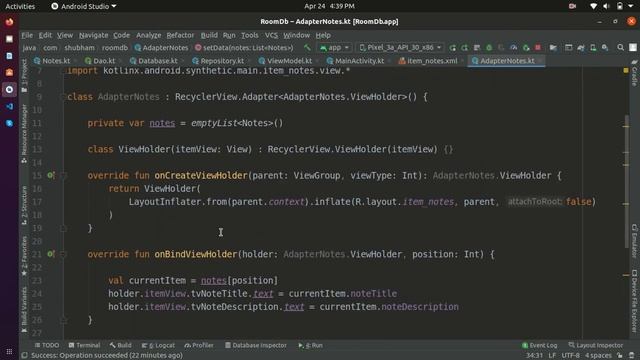640x360 pixels.
Task: Toggle the Emulator tool window
Action: coord(634,241)
